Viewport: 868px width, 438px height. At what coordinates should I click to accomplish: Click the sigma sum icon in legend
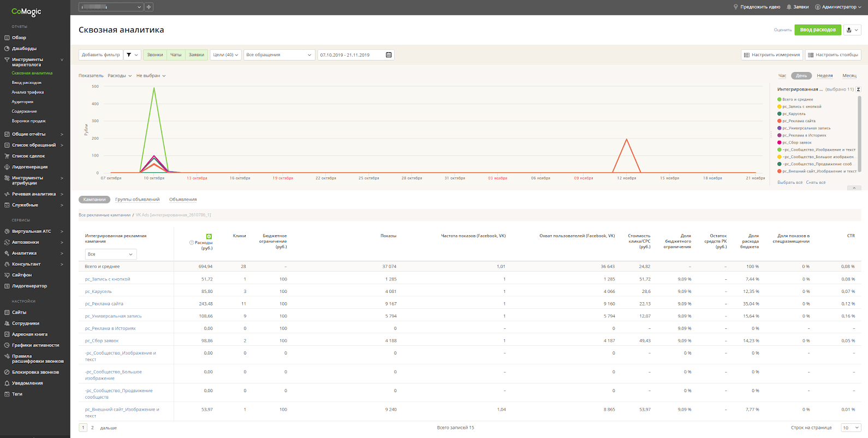point(858,89)
